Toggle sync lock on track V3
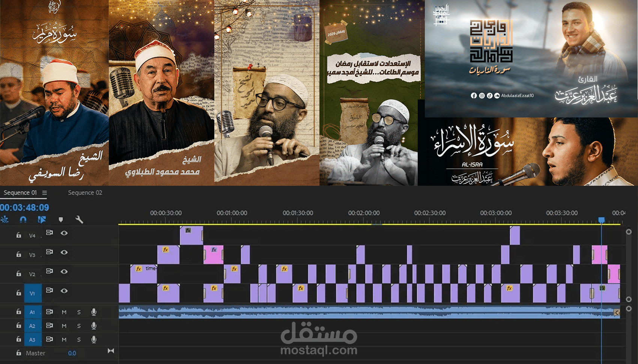 point(49,252)
